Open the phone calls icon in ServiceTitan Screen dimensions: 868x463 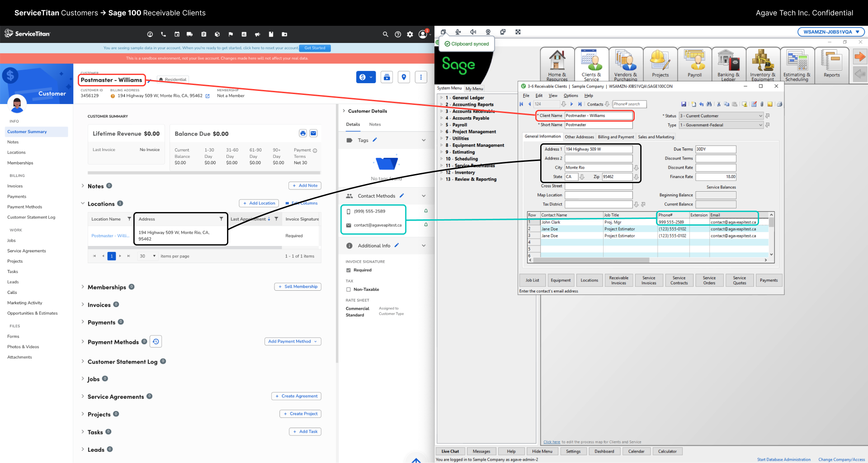coord(163,34)
